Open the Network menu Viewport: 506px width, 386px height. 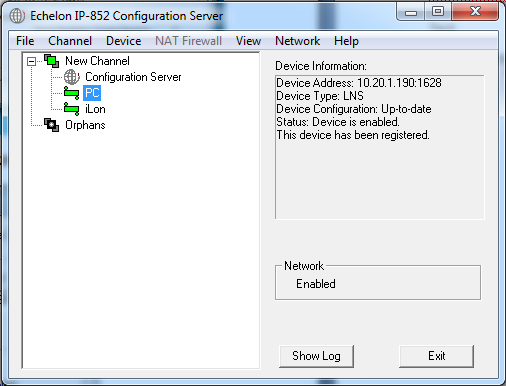click(297, 41)
